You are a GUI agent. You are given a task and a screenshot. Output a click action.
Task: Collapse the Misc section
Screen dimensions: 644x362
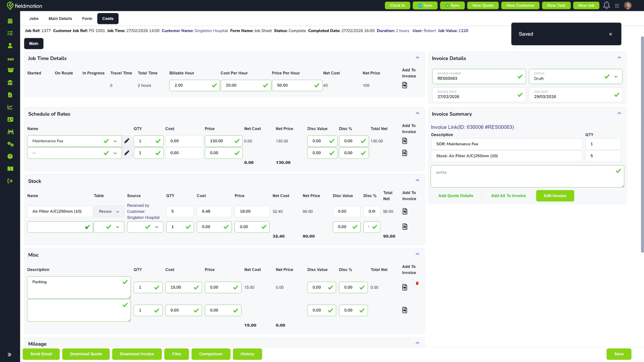417,254
